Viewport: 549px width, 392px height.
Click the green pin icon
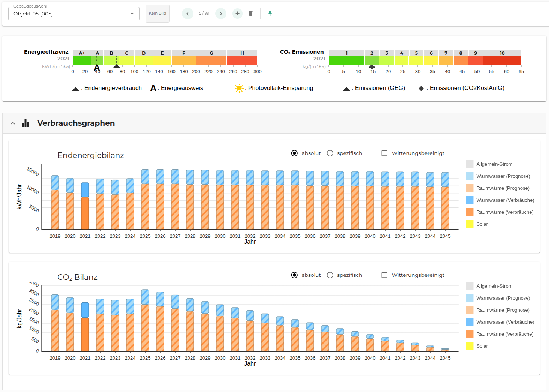tap(270, 14)
